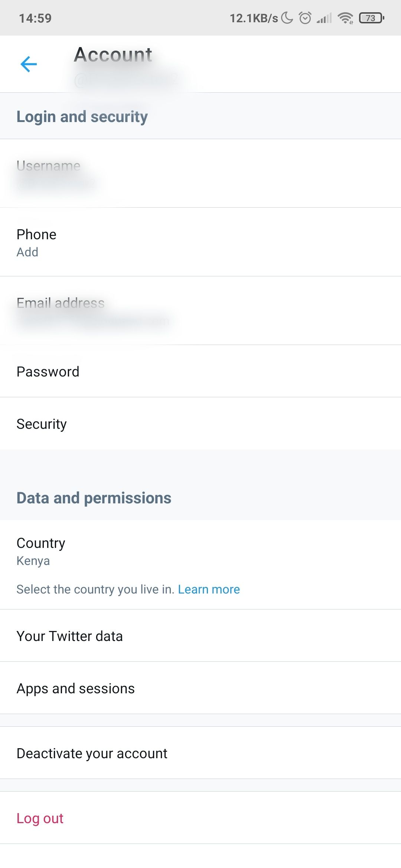Select Deactivate your account
Screen dimensions: 401x868
[x=200, y=753]
